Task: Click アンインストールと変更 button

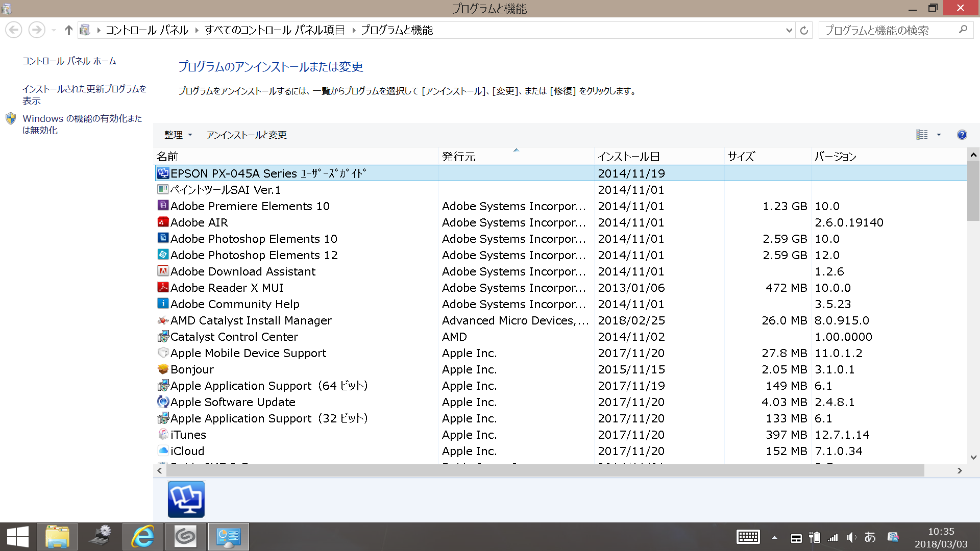Action: coord(247,135)
